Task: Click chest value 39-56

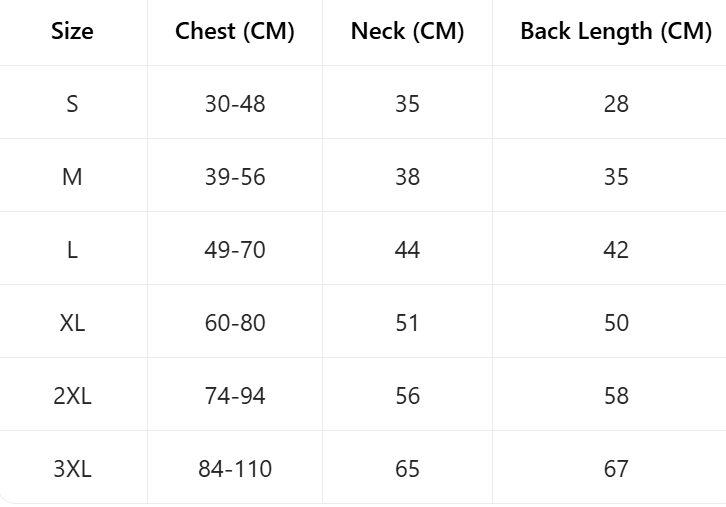Action: [x=235, y=177]
